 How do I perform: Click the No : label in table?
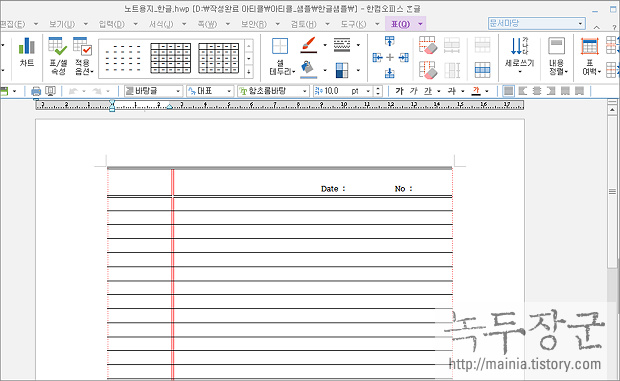pos(403,189)
